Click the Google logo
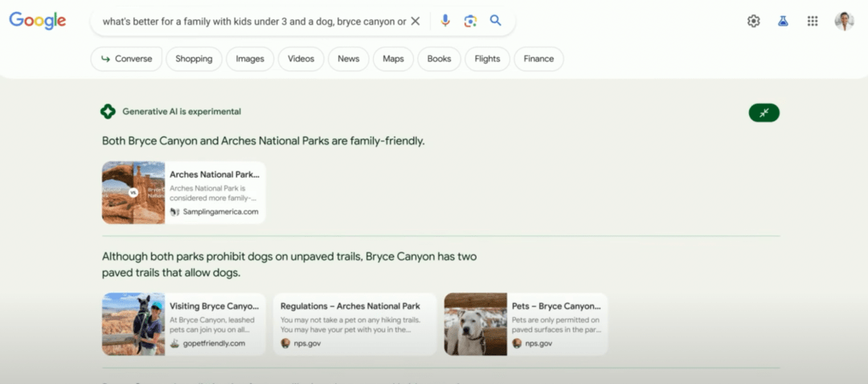The width and height of the screenshot is (868, 384). (38, 21)
